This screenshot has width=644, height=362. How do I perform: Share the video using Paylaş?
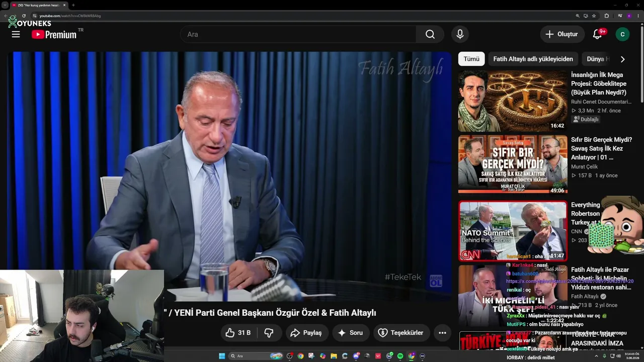click(x=306, y=333)
